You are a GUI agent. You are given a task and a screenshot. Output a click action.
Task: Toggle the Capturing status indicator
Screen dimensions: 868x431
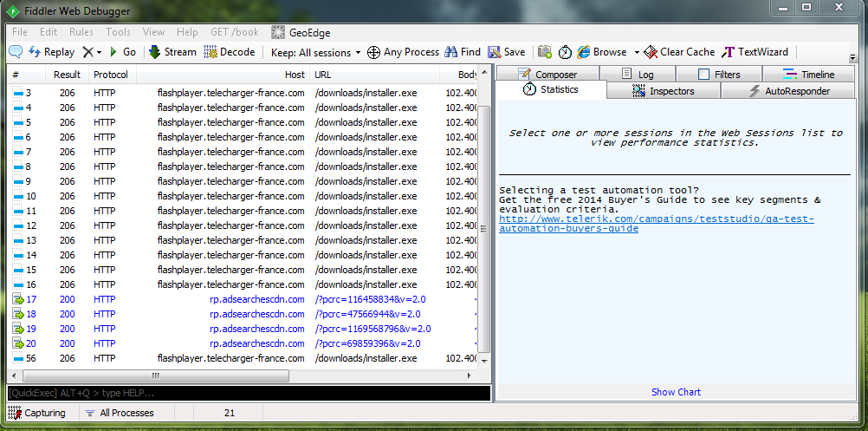coord(37,413)
